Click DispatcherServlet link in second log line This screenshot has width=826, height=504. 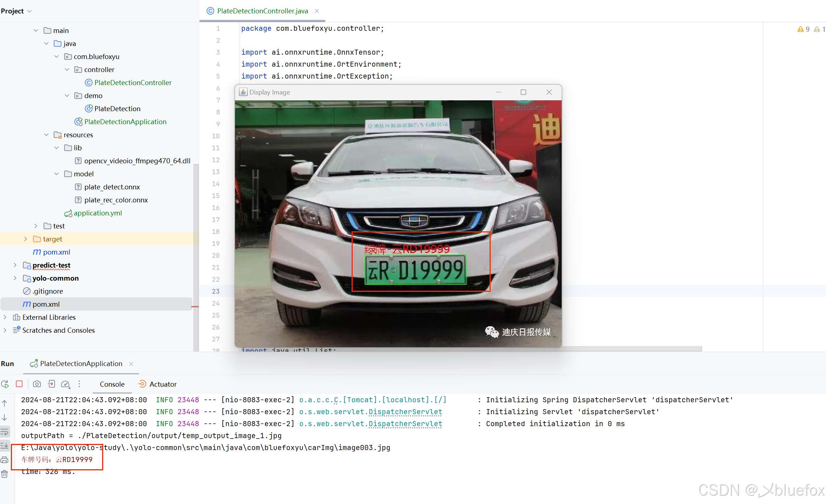[405, 412]
